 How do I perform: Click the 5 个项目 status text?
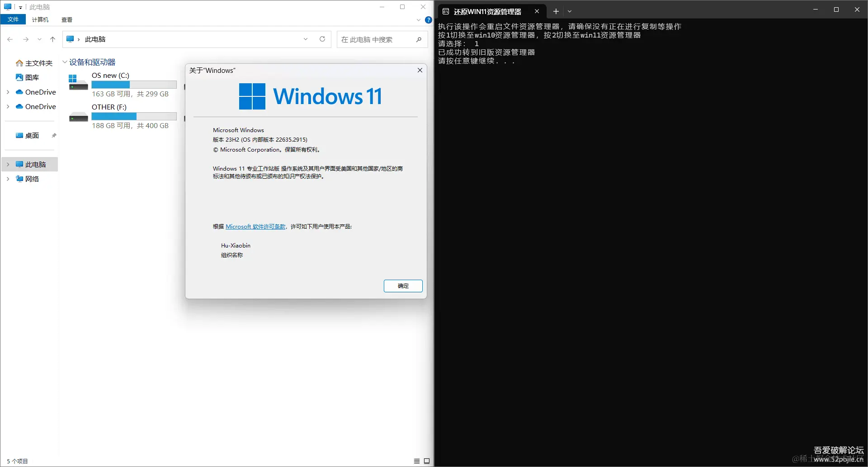[17, 461]
